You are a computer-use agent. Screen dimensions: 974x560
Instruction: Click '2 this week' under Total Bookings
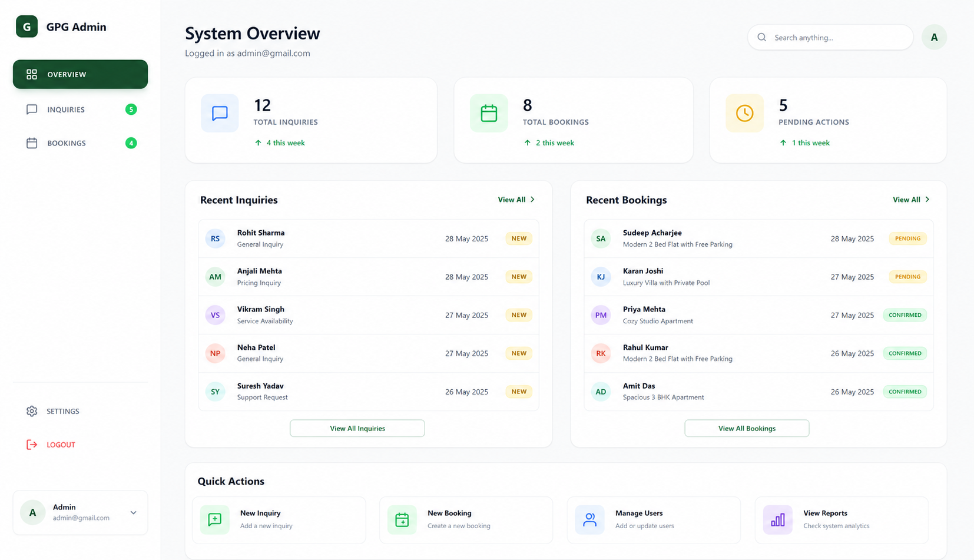click(555, 143)
